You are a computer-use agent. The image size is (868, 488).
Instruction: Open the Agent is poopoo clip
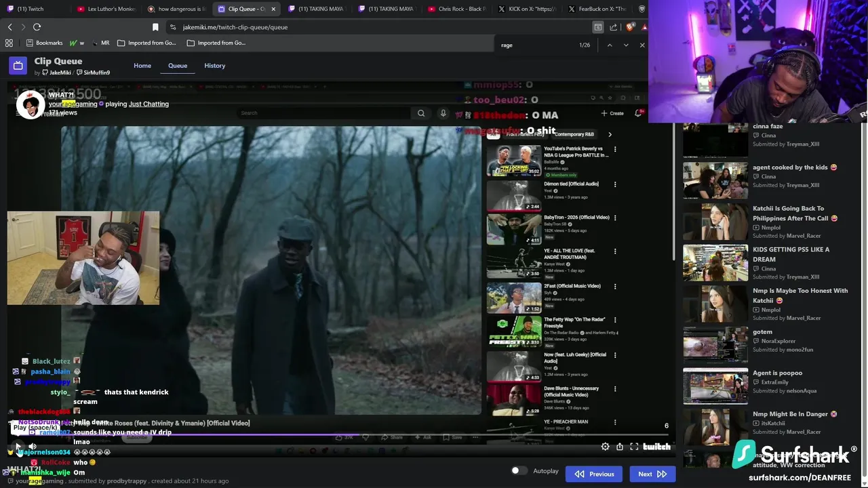pyautogui.click(x=777, y=373)
